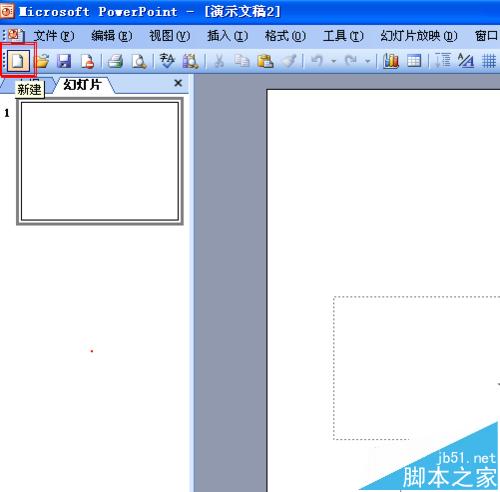500x492 pixels.
Task: Click the Undo arrow icon
Action: [317, 61]
